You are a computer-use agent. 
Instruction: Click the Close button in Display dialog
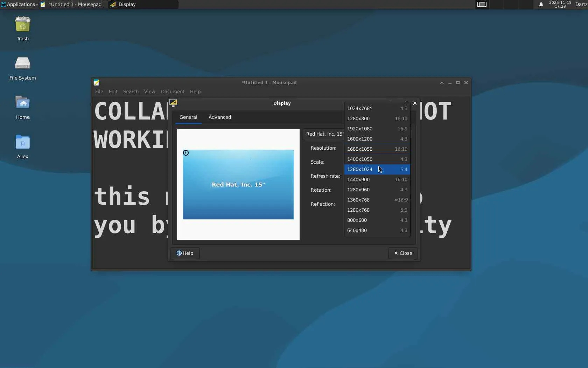[403, 253]
